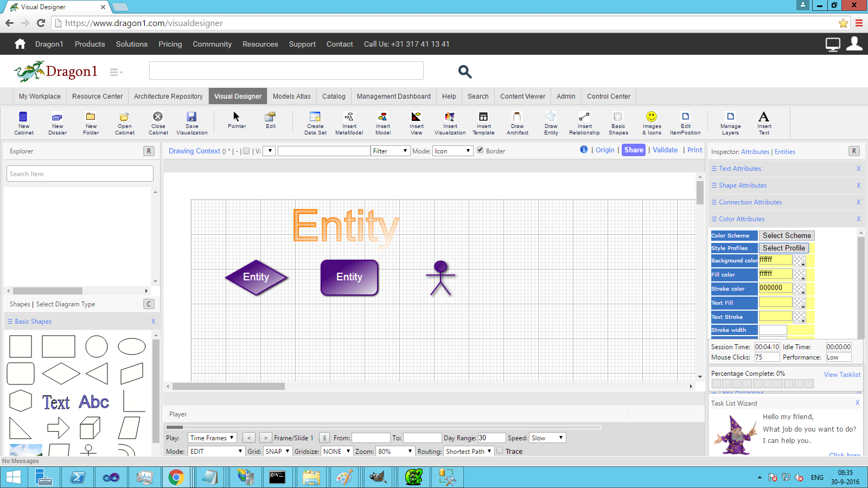Open the V: version dropdown

point(269,151)
